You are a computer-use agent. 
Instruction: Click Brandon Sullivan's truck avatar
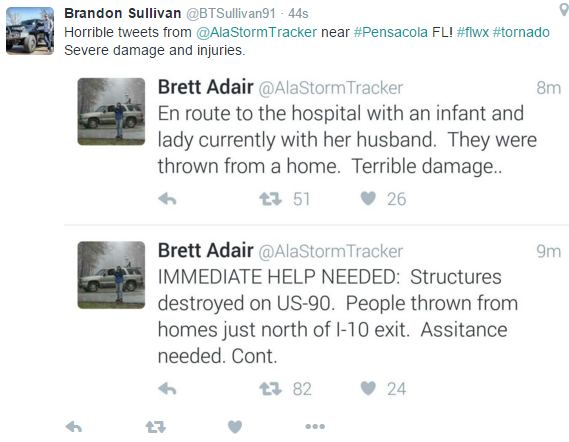[x=30, y=31]
